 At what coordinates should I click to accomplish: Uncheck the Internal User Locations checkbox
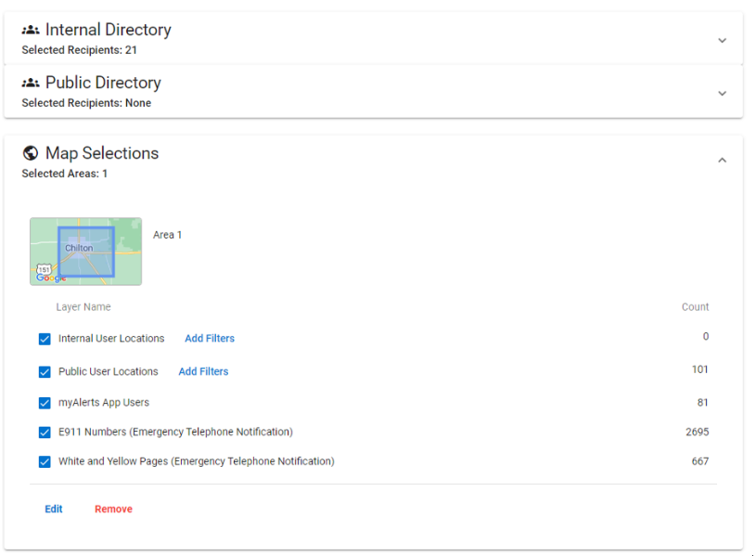click(45, 339)
